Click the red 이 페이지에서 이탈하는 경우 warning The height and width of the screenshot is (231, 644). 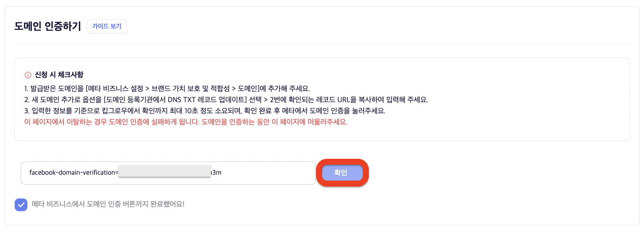click(x=111, y=122)
